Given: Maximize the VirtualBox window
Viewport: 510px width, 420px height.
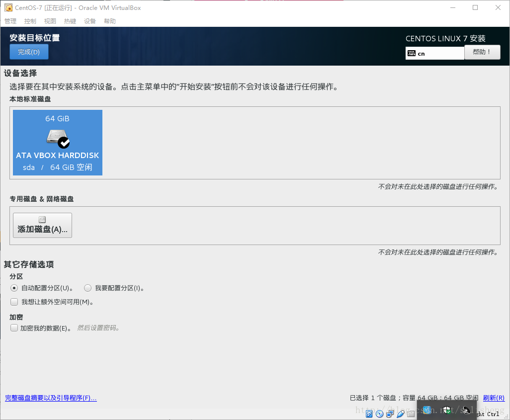Looking at the screenshot, I should pyautogui.click(x=475, y=7).
